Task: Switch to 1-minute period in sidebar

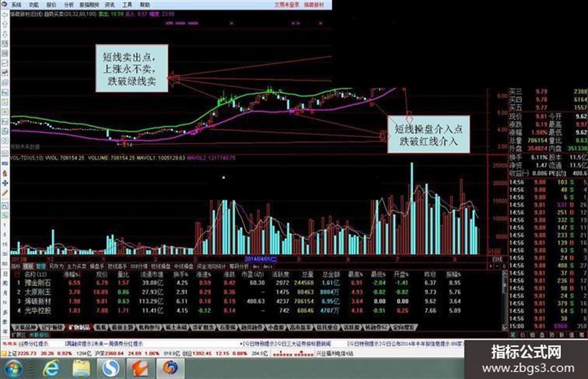Action: pos(5,225)
